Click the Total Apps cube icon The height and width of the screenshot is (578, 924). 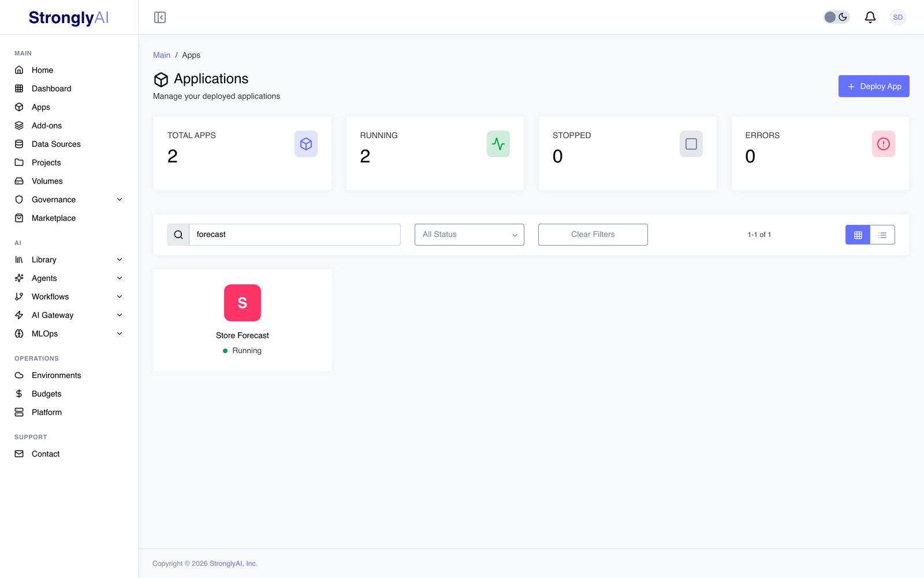306,144
